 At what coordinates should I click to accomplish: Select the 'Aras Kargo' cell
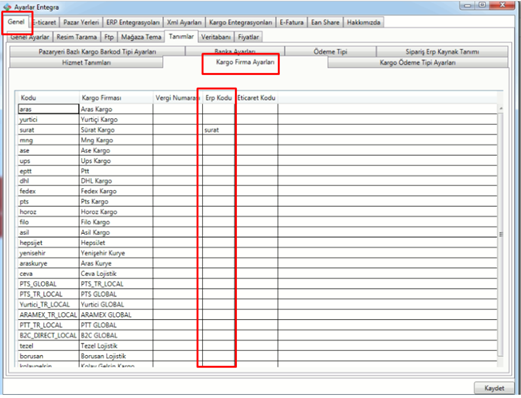[116, 109]
